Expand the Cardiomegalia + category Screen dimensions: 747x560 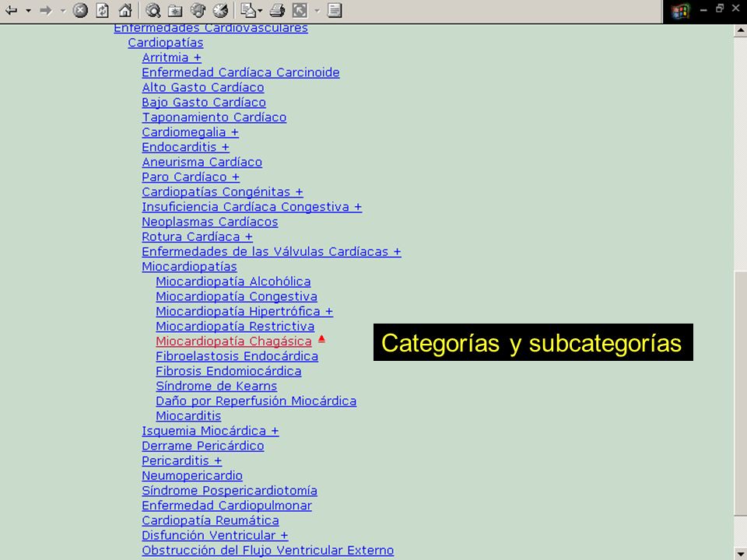pyautogui.click(x=190, y=132)
